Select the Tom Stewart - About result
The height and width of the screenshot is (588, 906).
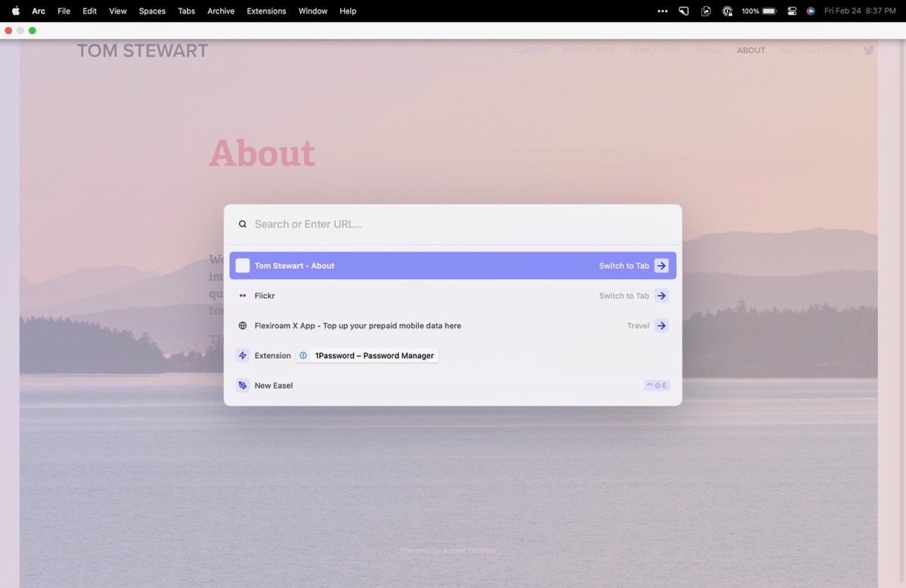pos(452,266)
